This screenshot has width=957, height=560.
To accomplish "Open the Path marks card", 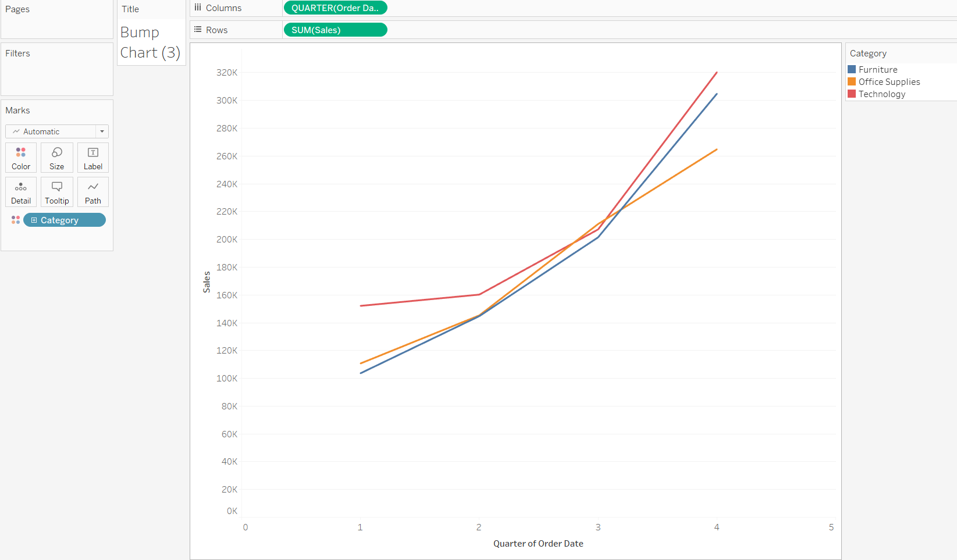I will pyautogui.click(x=93, y=192).
